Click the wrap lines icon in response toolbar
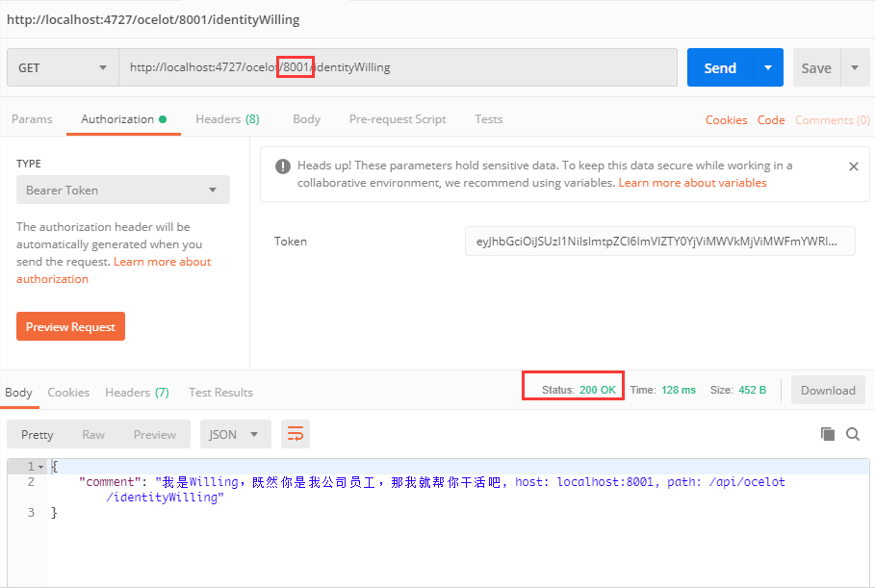The height and width of the screenshot is (588, 875). (296, 434)
